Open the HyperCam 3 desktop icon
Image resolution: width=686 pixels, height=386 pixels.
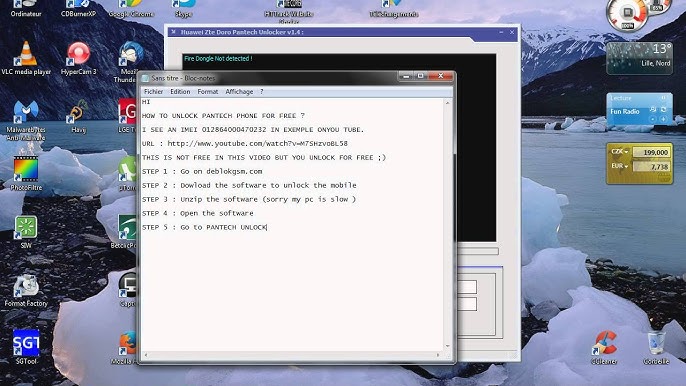(78, 57)
